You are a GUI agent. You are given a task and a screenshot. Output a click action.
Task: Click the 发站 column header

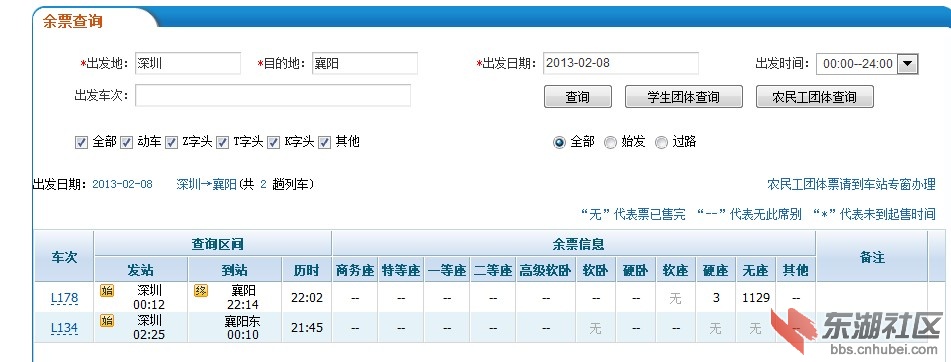[x=141, y=270]
